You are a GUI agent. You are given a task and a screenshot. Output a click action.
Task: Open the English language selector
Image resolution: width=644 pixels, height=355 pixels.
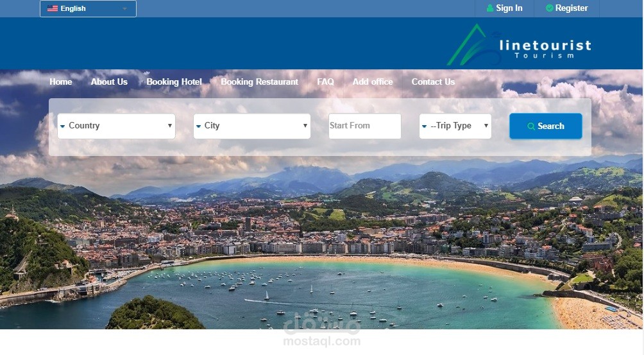pyautogui.click(x=88, y=8)
